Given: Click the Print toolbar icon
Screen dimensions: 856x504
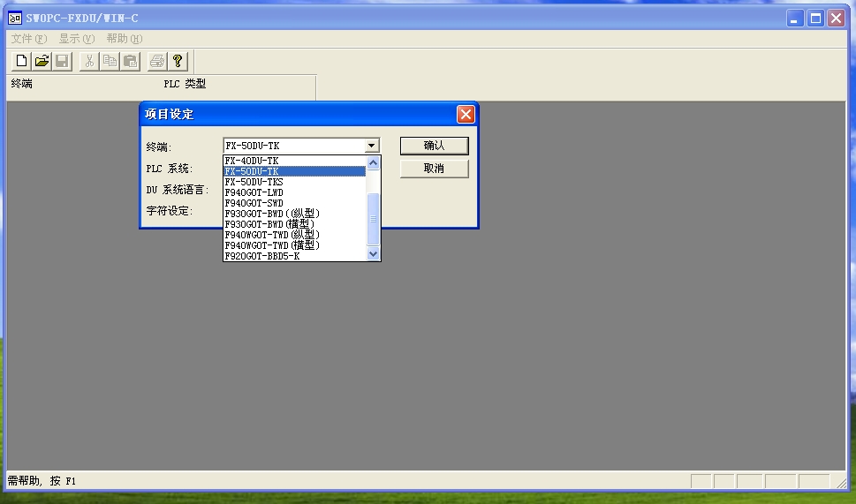Looking at the screenshot, I should 156,61.
